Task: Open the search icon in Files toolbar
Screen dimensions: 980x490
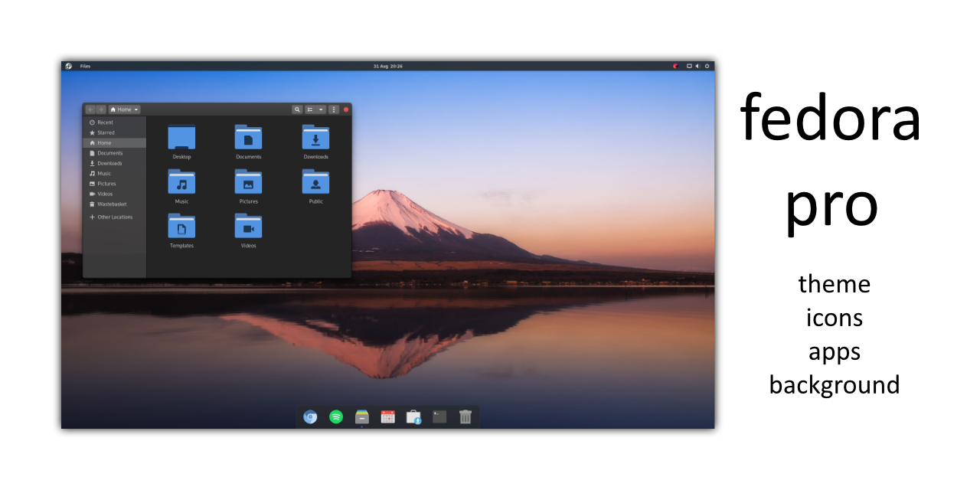Action: [297, 109]
